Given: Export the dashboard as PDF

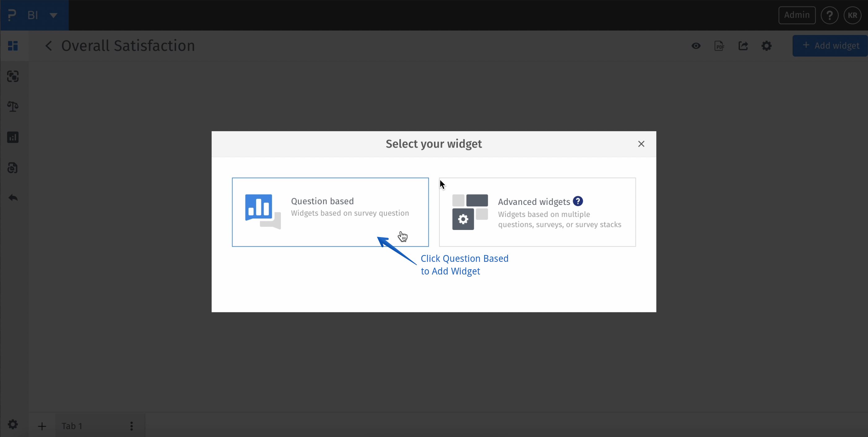Looking at the screenshot, I should point(719,46).
